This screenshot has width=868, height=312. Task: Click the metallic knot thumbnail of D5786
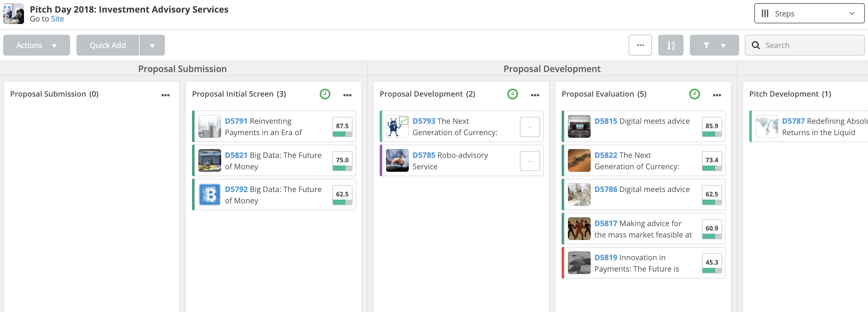(x=579, y=195)
